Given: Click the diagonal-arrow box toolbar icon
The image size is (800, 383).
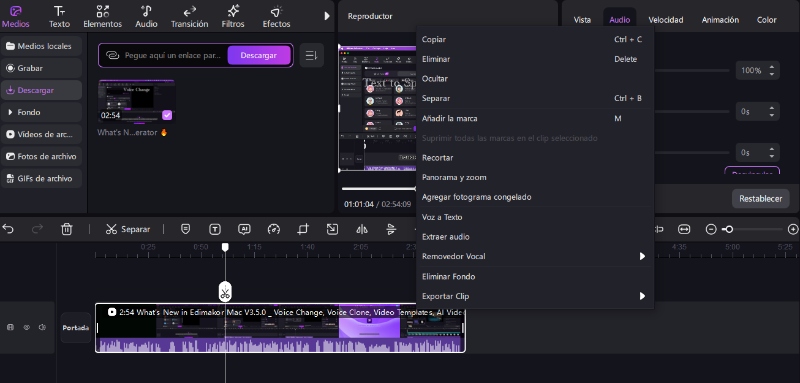Looking at the screenshot, I should (x=332, y=229).
